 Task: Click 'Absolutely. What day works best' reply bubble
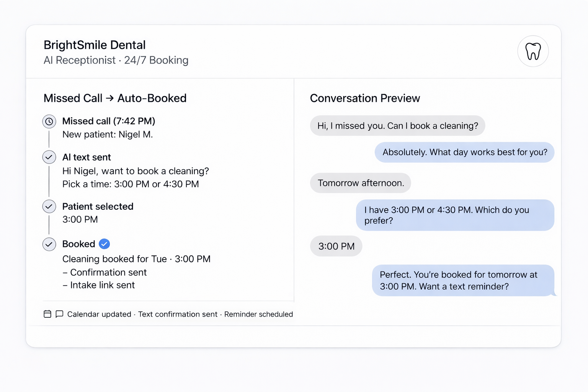click(x=464, y=152)
